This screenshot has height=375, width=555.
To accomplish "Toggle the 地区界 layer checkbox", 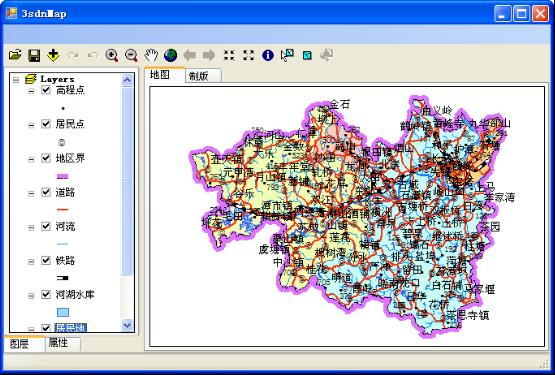I will point(46,158).
